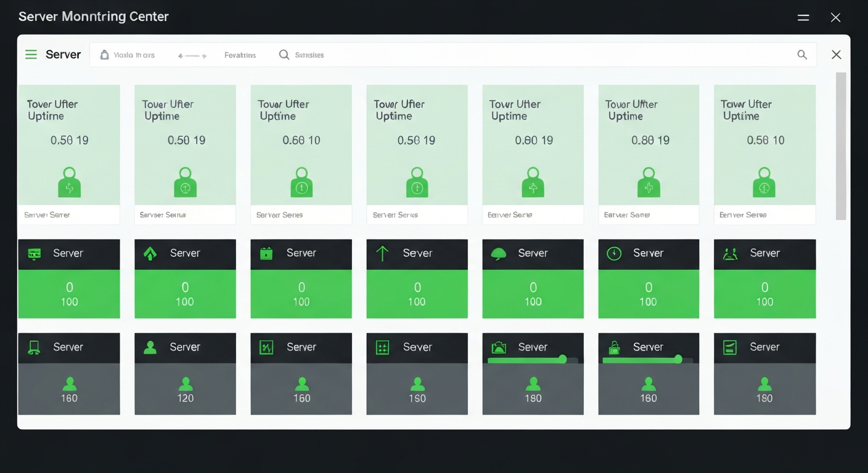Select the chart icon on Server tile
868x473 pixels.
click(x=266, y=348)
